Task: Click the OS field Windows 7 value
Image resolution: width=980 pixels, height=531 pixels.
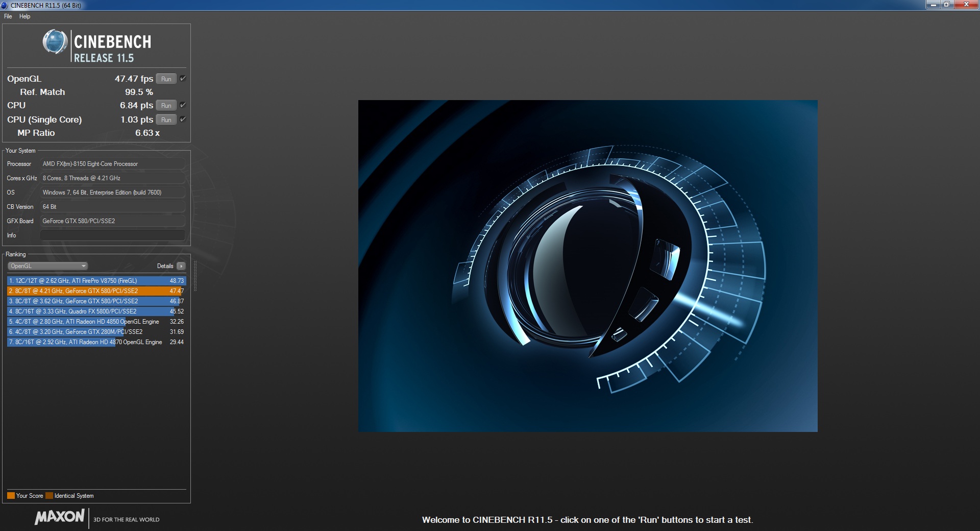Action: 112,192
